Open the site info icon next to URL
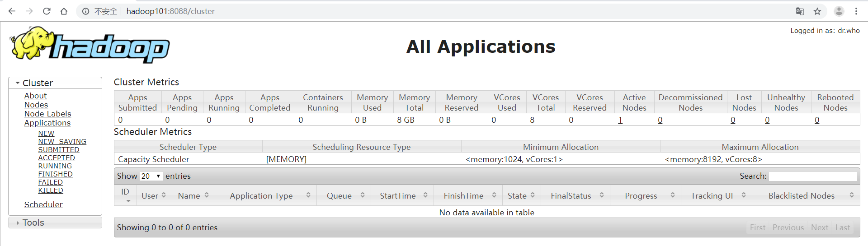The width and height of the screenshot is (868, 246). (x=85, y=11)
